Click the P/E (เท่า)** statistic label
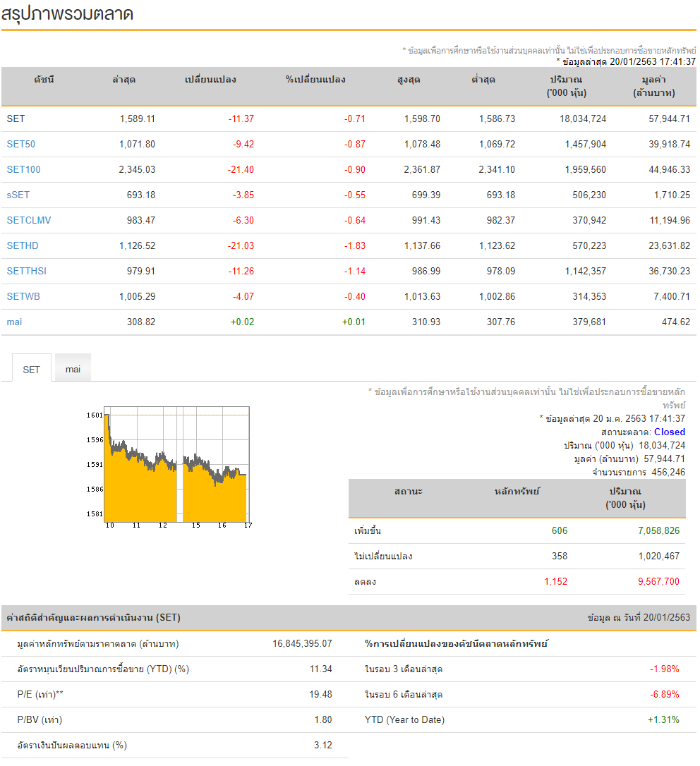The height and width of the screenshot is (766, 700). (40, 695)
